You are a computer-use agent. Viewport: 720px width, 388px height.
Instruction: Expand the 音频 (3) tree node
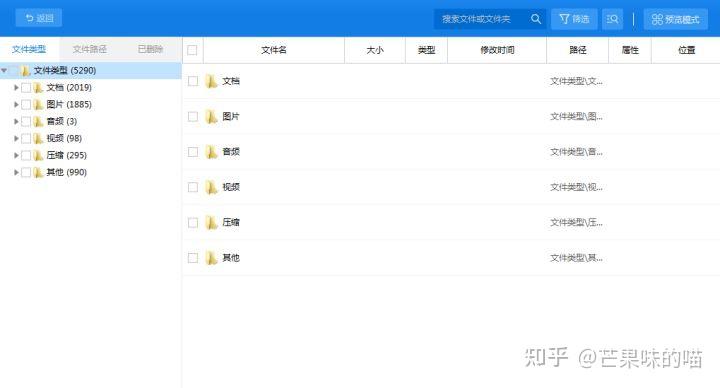click(16, 121)
